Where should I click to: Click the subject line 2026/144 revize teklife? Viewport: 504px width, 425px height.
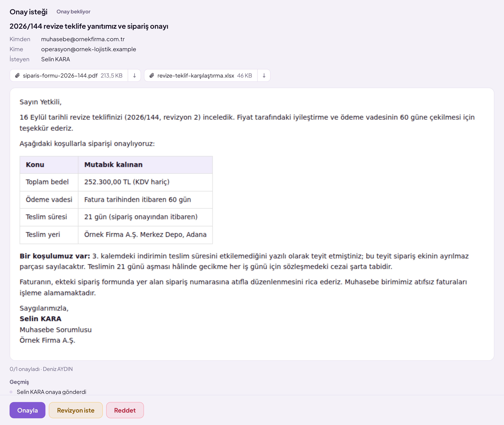coord(89,26)
